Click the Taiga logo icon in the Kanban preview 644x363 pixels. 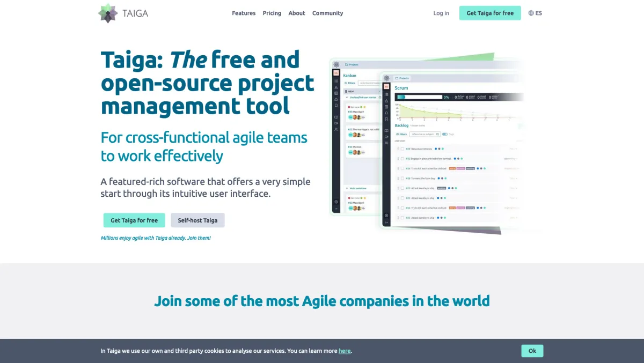pos(336,64)
